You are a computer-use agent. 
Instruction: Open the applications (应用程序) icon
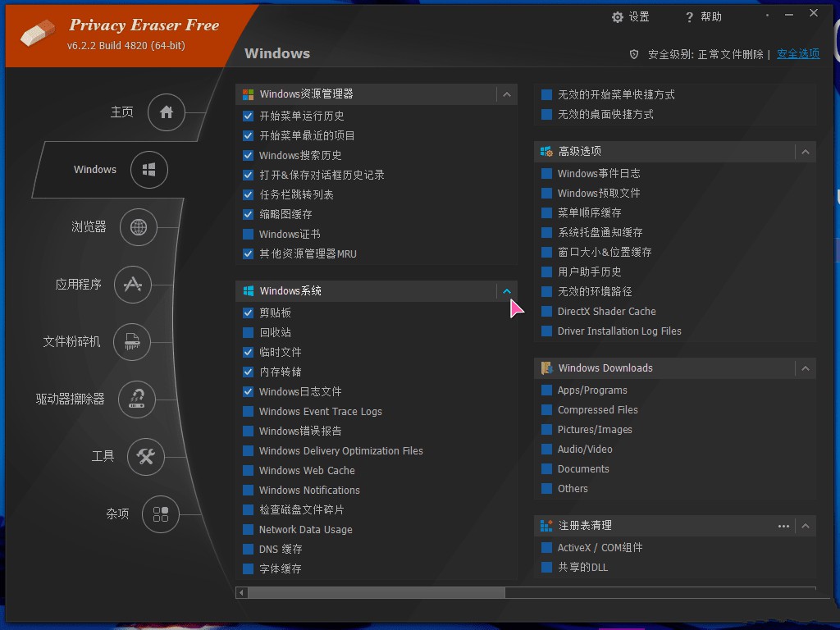[133, 285]
